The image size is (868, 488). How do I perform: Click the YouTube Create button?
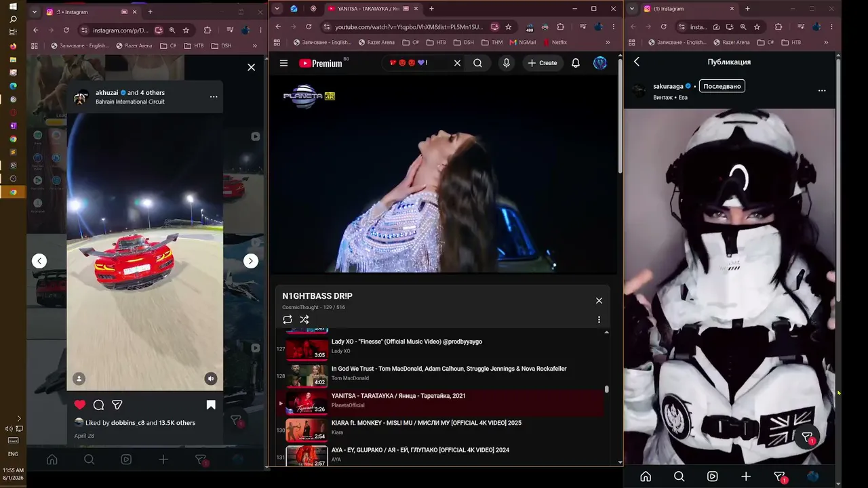tap(542, 63)
